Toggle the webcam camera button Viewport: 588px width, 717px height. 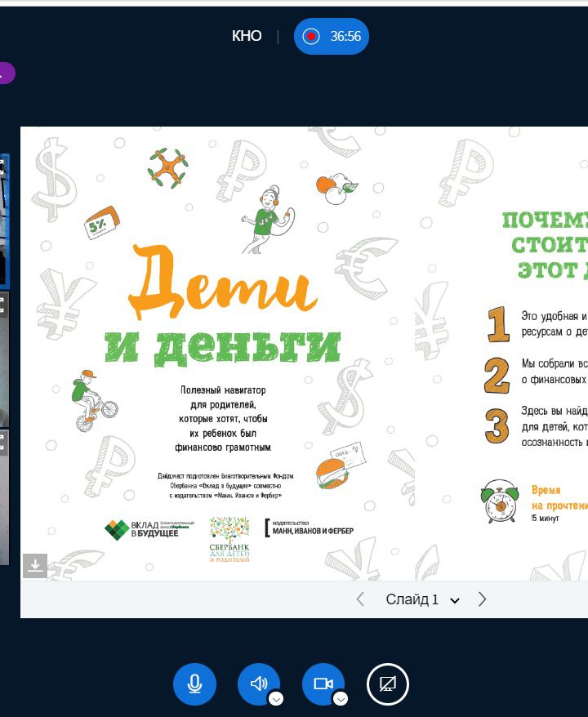point(323,684)
